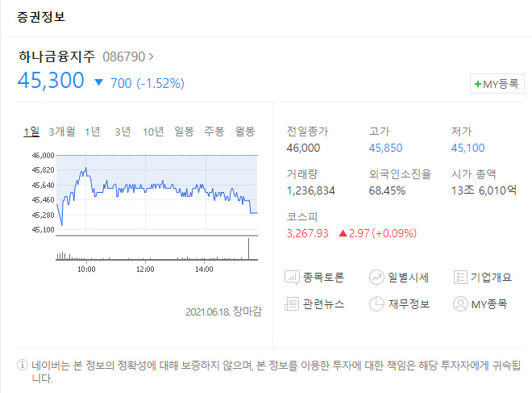Click the 전일종가 label
The image size is (532, 393).
(x=307, y=132)
